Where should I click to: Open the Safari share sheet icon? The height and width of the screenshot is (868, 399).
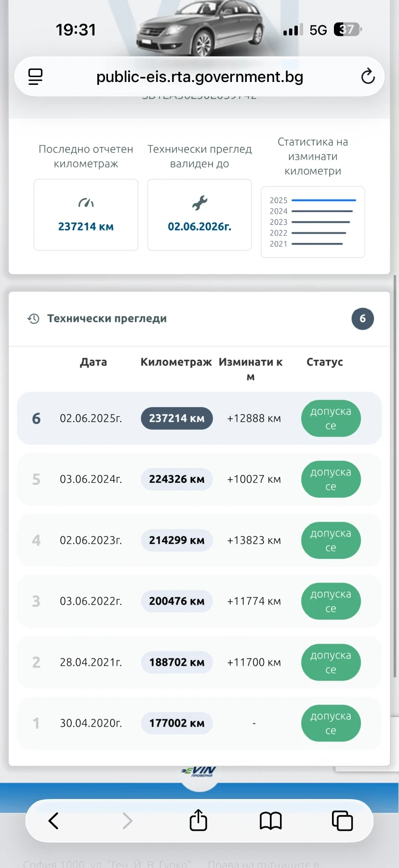199,820
